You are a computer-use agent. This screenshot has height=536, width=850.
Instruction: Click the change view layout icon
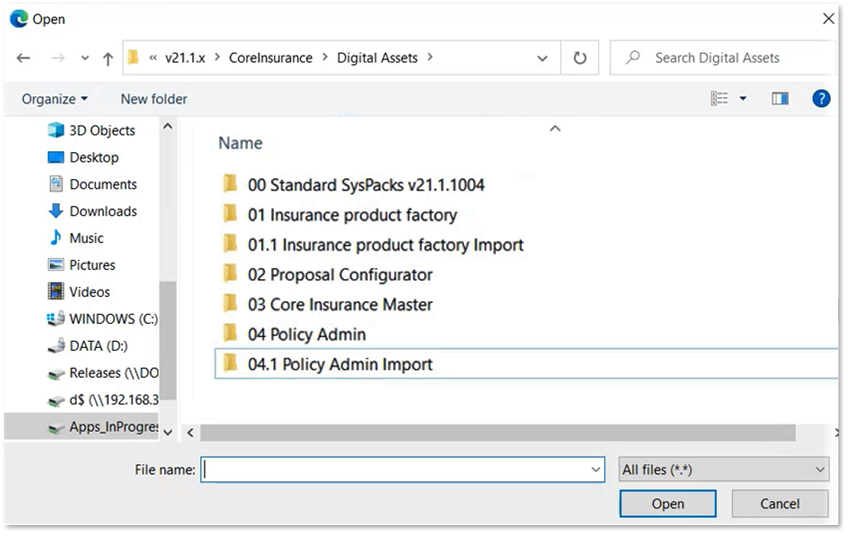pyautogui.click(x=719, y=98)
